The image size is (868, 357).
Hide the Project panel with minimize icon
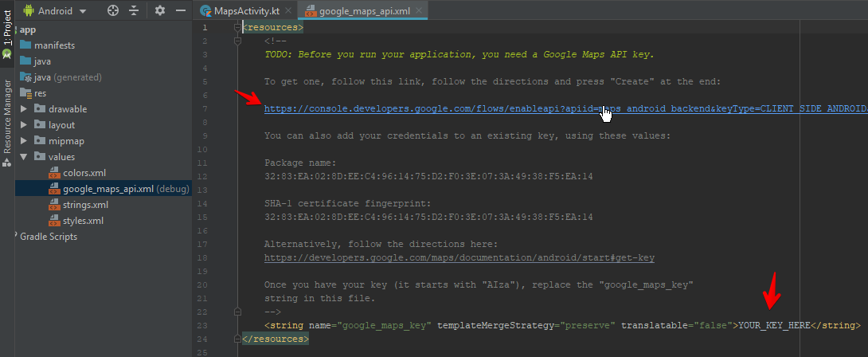tap(181, 10)
